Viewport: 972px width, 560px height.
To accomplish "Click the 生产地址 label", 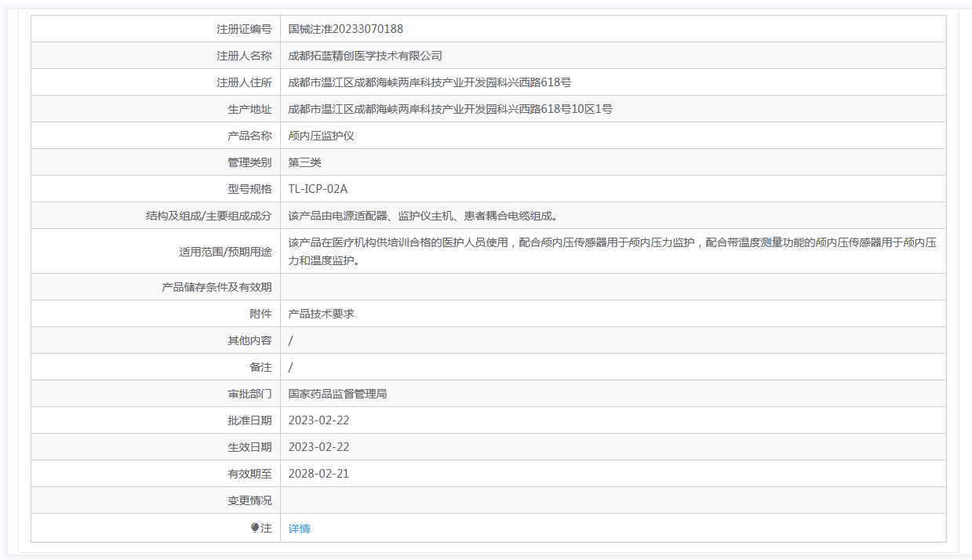I will click(x=249, y=109).
